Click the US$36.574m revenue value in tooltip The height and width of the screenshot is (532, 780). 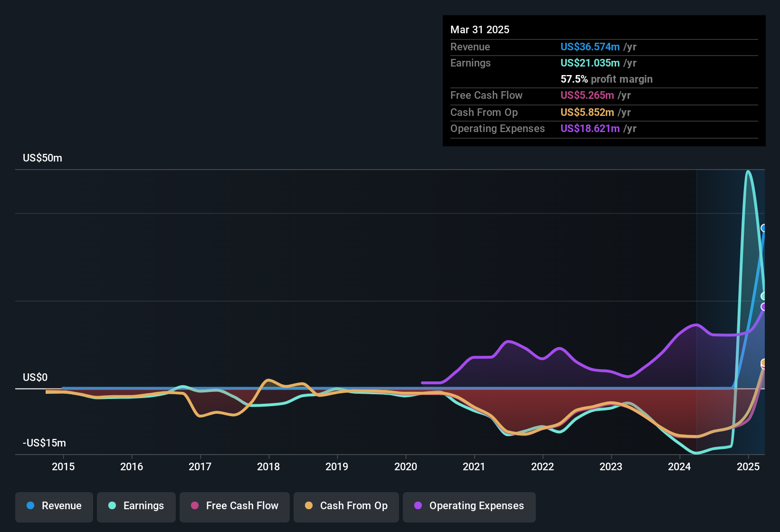click(x=590, y=47)
